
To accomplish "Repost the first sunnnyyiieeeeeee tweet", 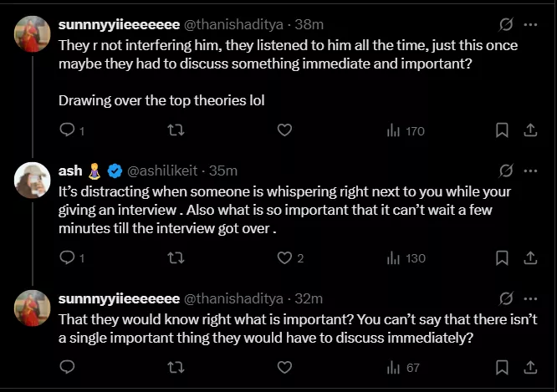I will 176,130.
